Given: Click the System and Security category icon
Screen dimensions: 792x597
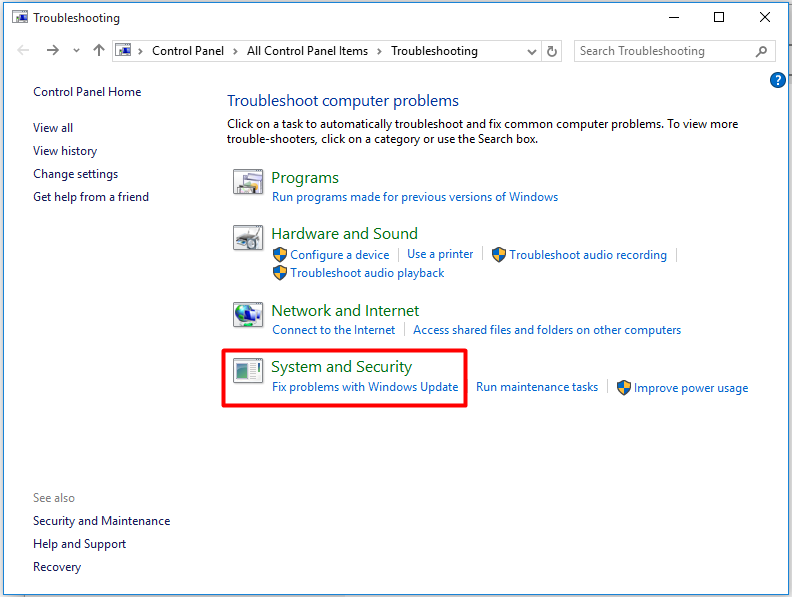Looking at the screenshot, I should (x=248, y=371).
